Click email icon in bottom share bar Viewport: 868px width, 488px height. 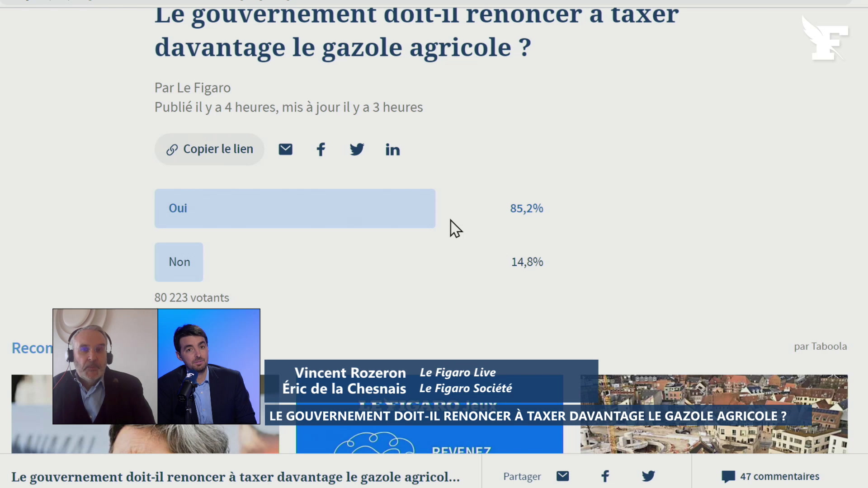click(x=562, y=476)
